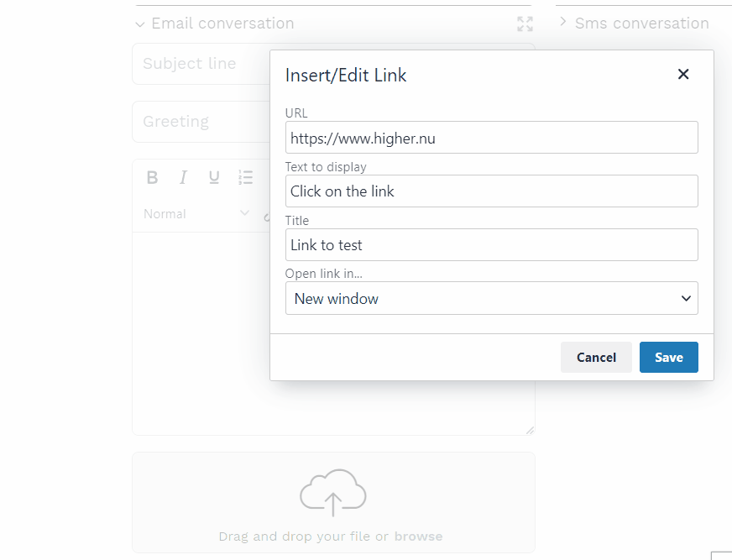Image resolution: width=732 pixels, height=560 pixels.
Task: Cancel the link dialog
Action: pyautogui.click(x=596, y=357)
